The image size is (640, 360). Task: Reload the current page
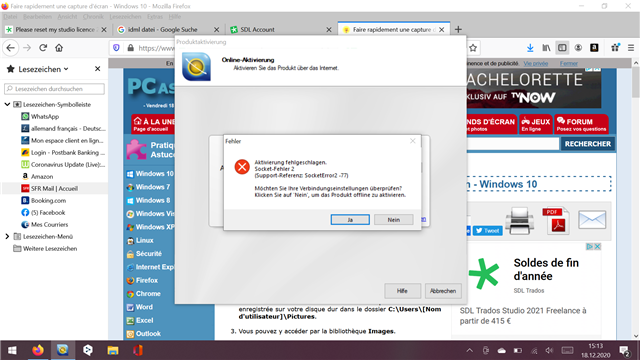[43, 48]
